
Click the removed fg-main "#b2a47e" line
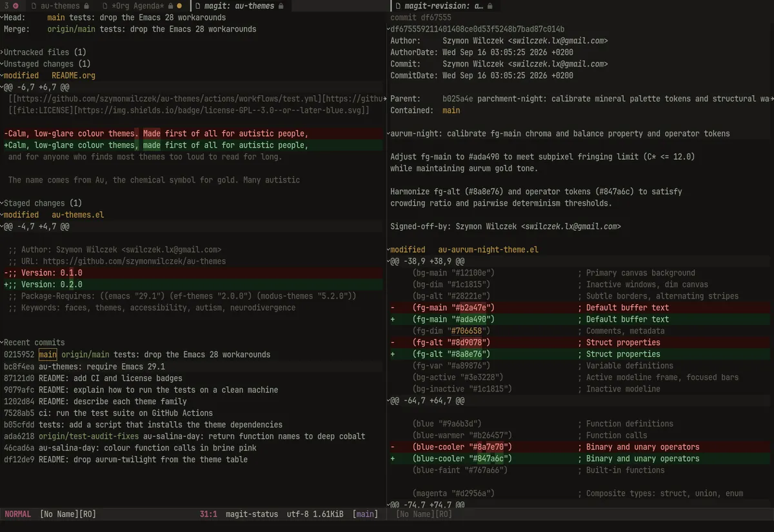click(x=580, y=308)
